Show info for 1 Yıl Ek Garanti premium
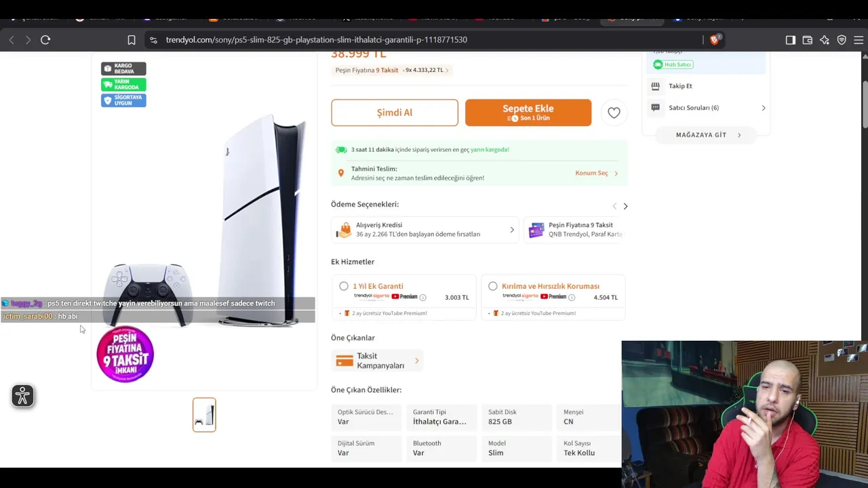 coord(422,298)
